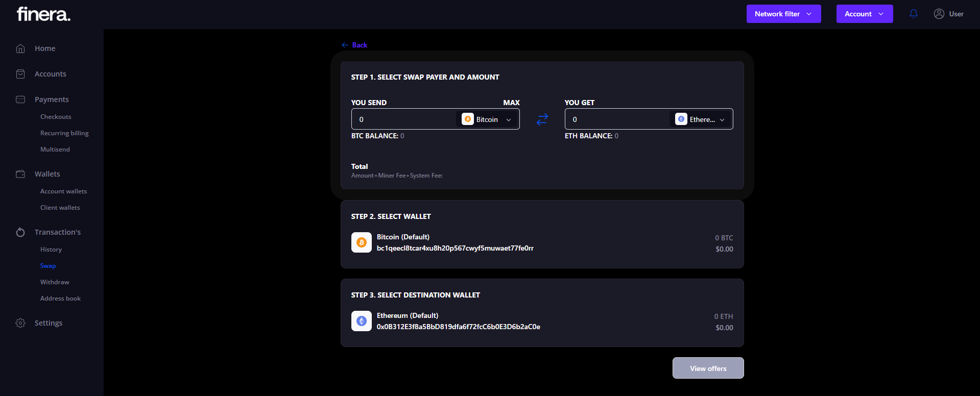Open the notifications bell
The image size is (980, 396).
(x=914, y=14)
